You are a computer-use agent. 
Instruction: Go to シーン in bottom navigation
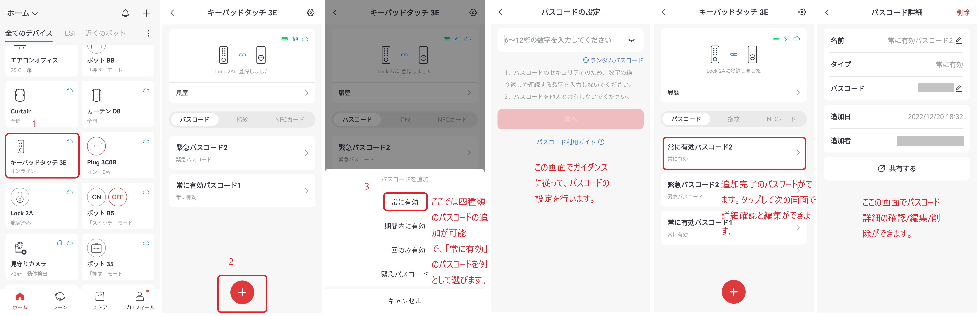60,301
